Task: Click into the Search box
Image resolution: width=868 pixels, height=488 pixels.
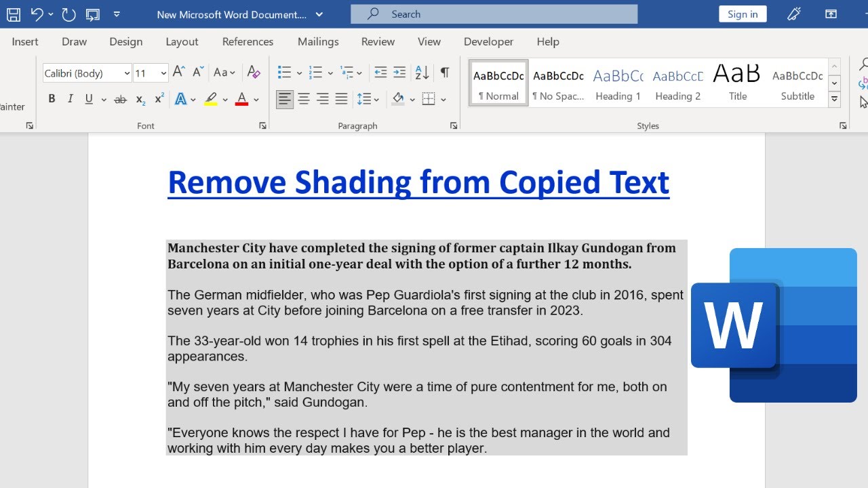Action: tap(494, 14)
